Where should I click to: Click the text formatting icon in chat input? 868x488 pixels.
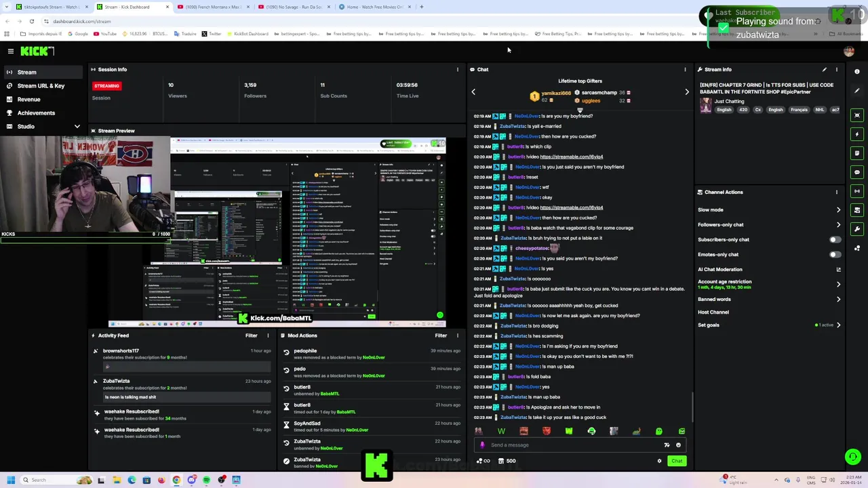pyautogui.click(x=667, y=445)
